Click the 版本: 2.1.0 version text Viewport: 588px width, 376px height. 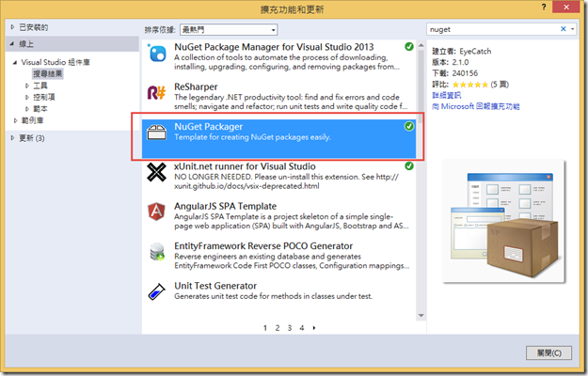click(x=451, y=62)
